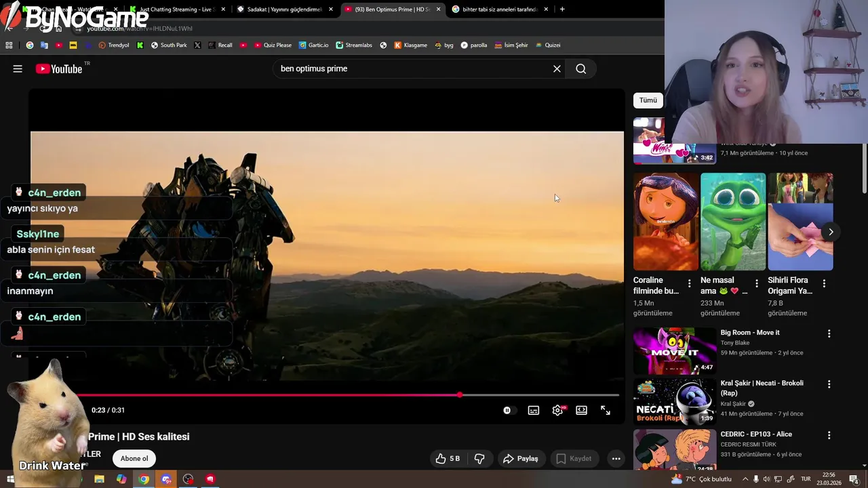This screenshot has width=868, height=488.
Task: Open Chrome from the Windows taskbar
Action: click(x=144, y=479)
